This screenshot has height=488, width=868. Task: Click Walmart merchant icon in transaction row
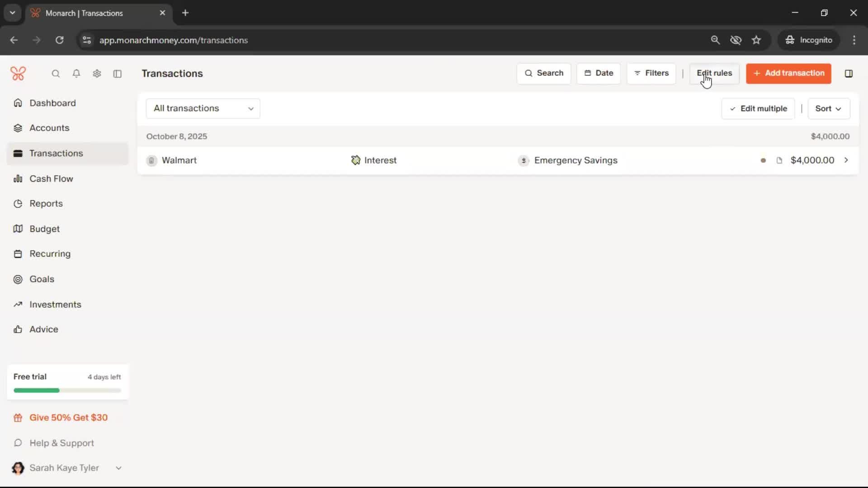(151, 160)
